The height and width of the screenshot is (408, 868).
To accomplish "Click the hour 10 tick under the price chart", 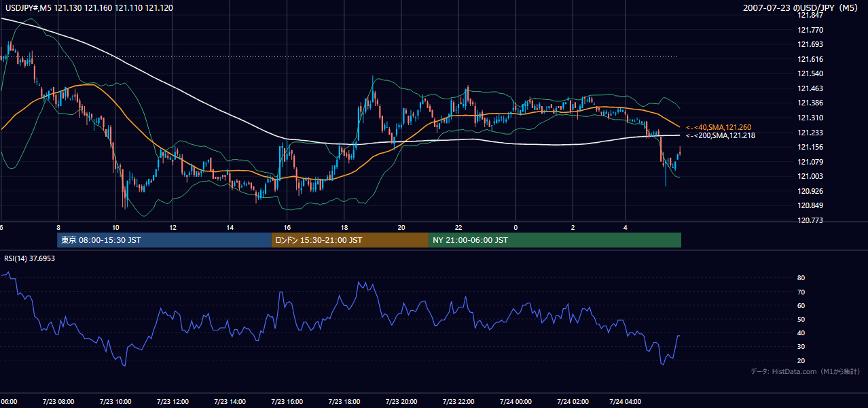I will tap(115, 227).
